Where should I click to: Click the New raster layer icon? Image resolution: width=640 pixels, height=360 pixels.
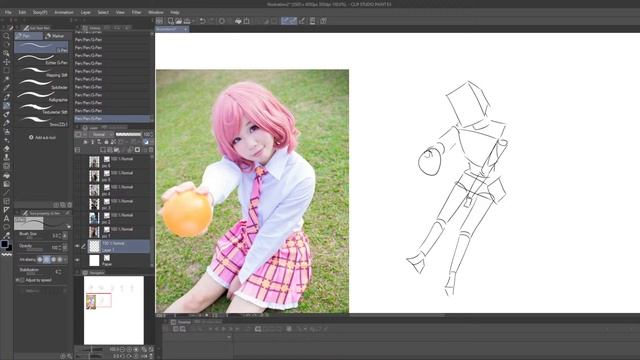coord(103,150)
